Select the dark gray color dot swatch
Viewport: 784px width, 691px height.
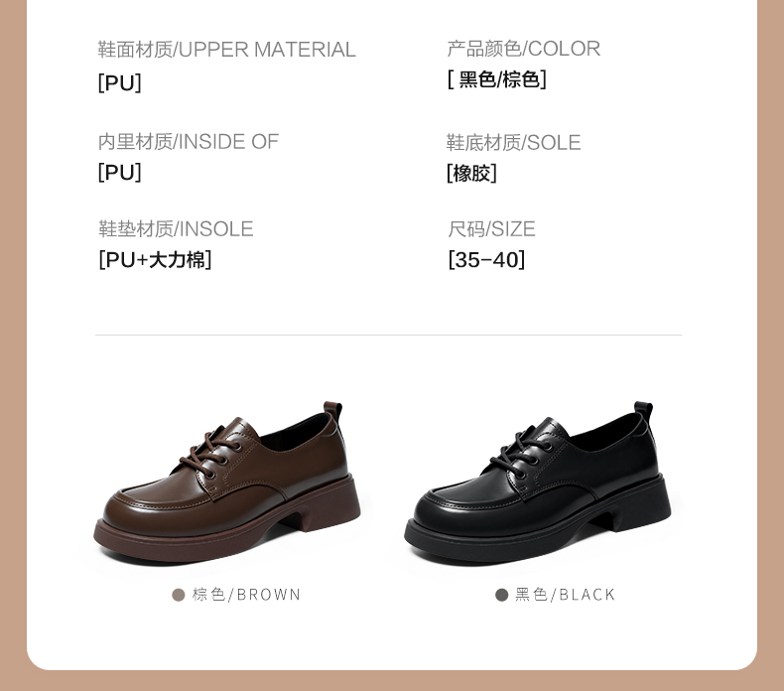tap(501, 595)
